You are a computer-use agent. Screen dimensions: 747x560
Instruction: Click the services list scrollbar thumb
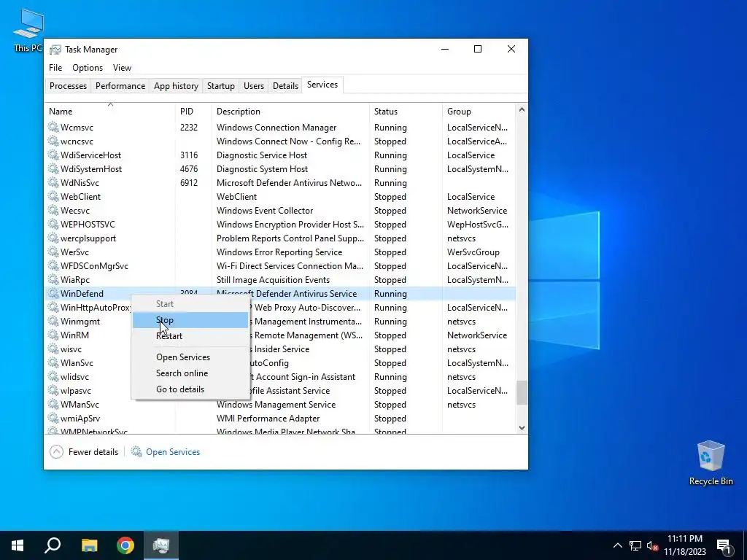pyautogui.click(x=522, y=392)
